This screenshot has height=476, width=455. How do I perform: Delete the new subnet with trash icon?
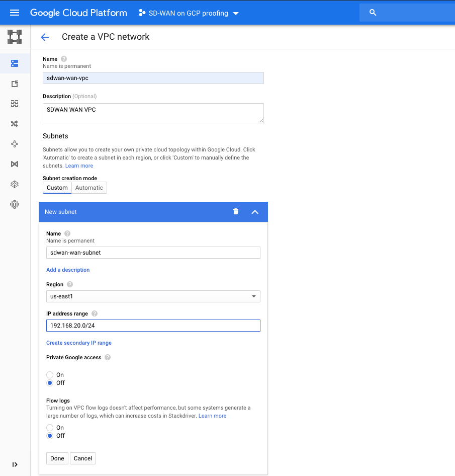pyautogui.click(x=236, y=212)
